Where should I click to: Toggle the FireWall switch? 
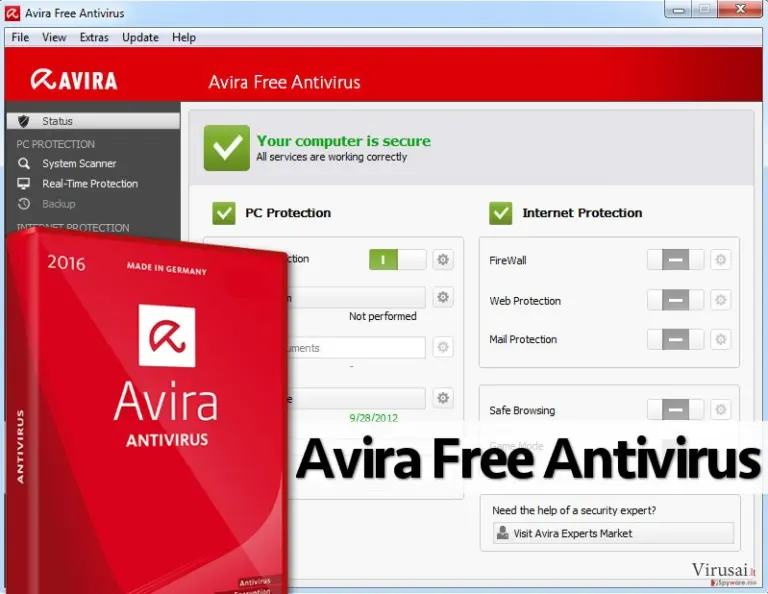(675, 260)
